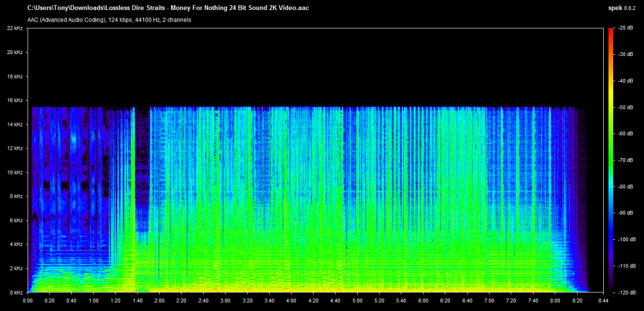The width and height of the screenshot is (644, 311).
Task: Select the 22 kHz frequency axis label
Action: coord(14,28)
